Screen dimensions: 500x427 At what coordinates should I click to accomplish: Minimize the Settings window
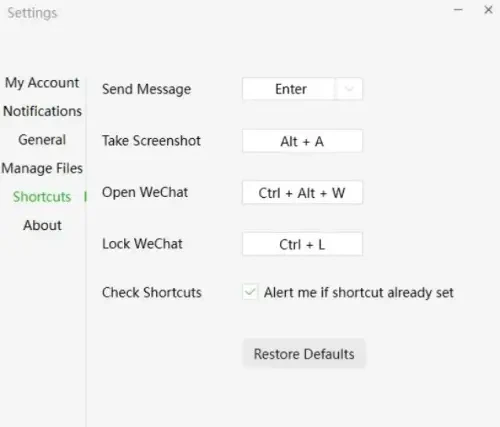tap(458, 10)
